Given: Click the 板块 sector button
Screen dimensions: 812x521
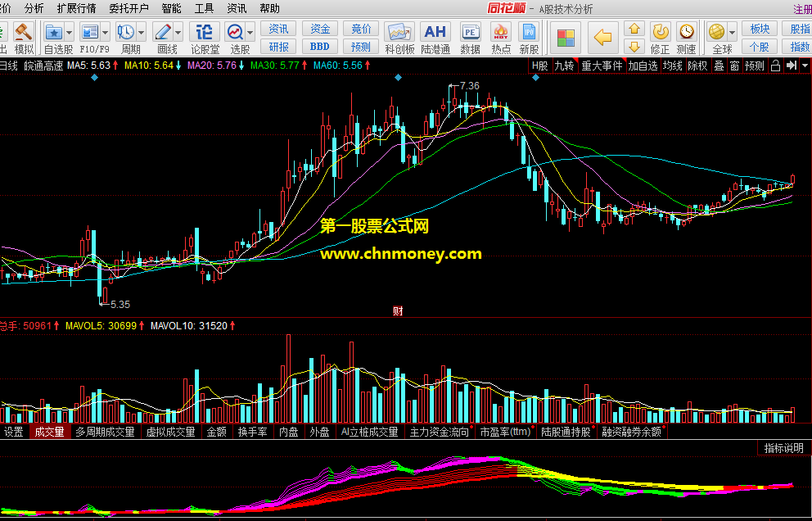Looking at the screenshot, I should click(760, 29).
